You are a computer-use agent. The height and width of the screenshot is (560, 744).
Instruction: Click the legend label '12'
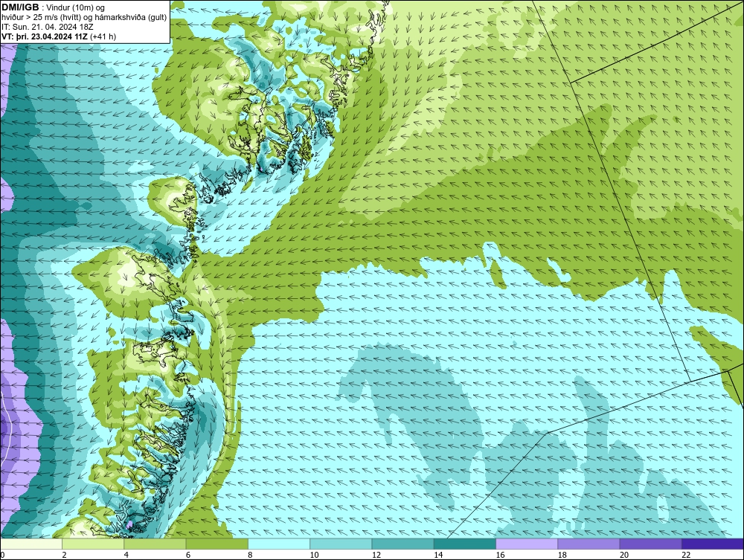[x=376, y=556]
